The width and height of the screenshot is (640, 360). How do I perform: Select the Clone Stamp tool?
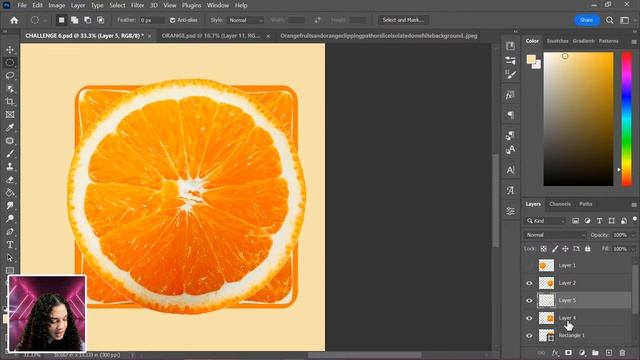(10, 167)
